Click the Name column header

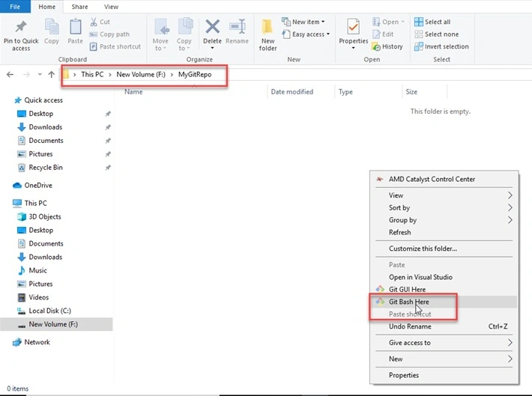[133, 91]
